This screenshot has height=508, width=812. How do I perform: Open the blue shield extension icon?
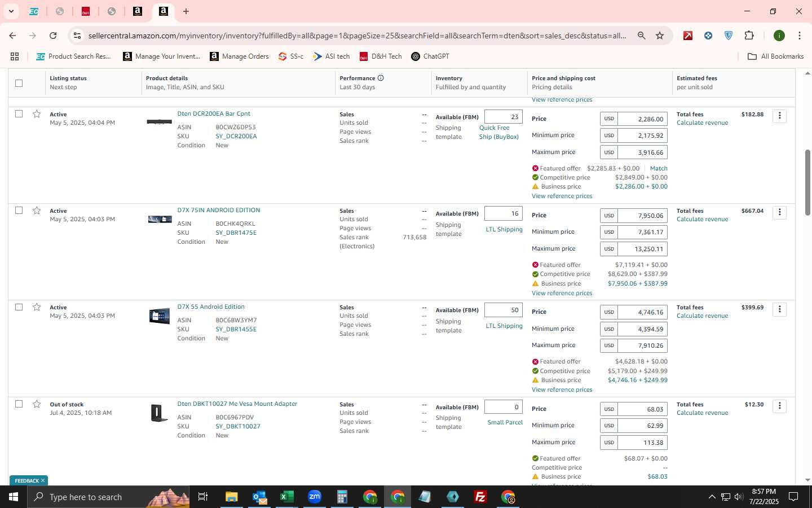pos(729,36)
